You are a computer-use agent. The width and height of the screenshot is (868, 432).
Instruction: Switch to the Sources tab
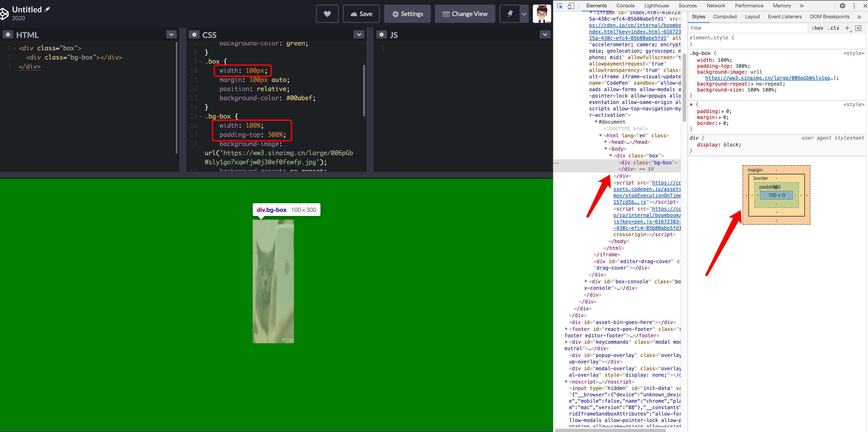point(687,6)
